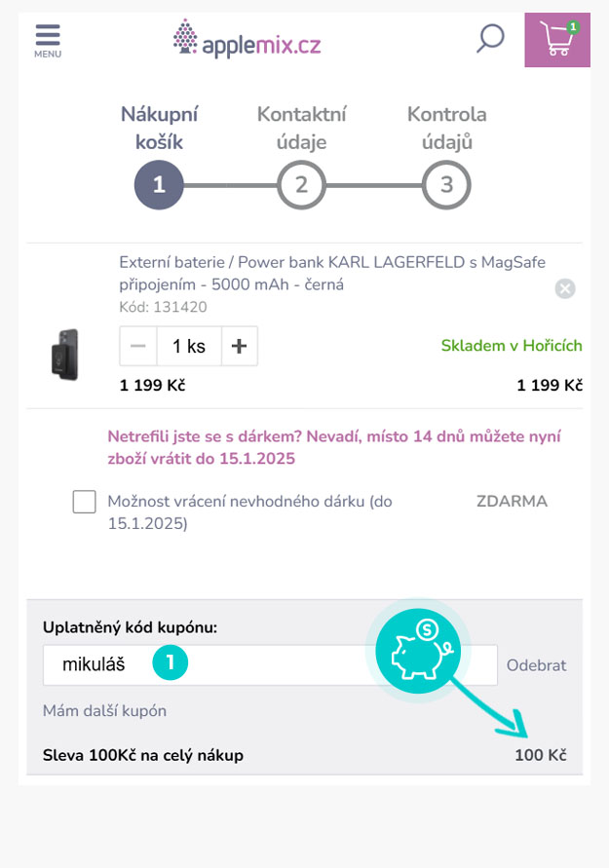Open the Externí baterie product title link

pyautogui.click(x=332, y=273)
